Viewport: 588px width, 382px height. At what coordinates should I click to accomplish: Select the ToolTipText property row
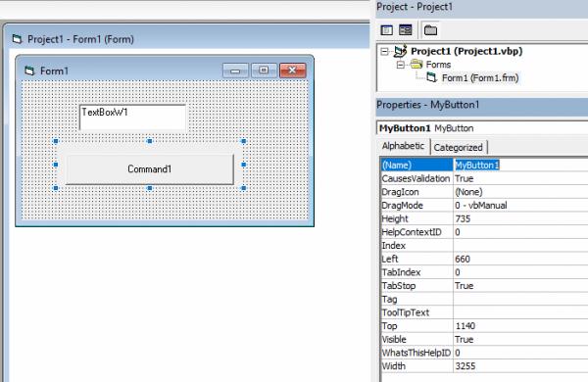tap(484, 312)
